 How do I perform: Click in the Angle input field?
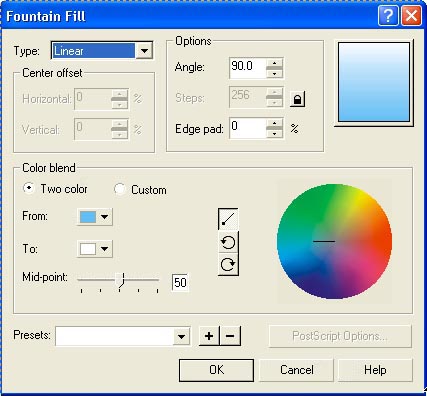tap(248, 68)
